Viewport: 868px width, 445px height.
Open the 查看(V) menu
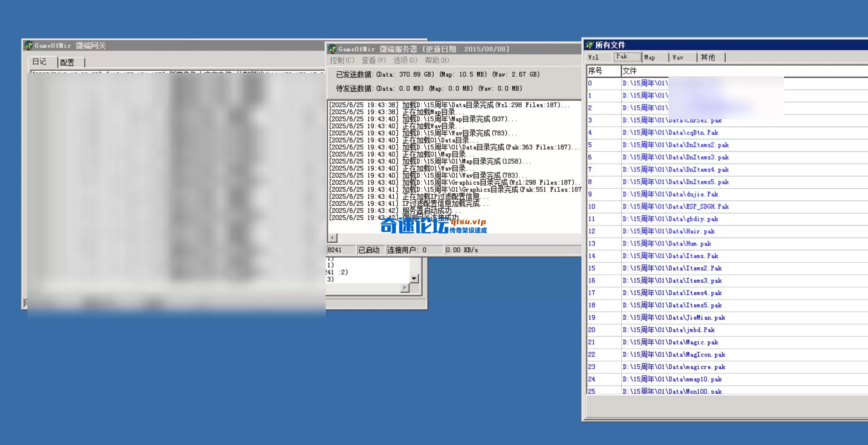(x=373, y=60)
